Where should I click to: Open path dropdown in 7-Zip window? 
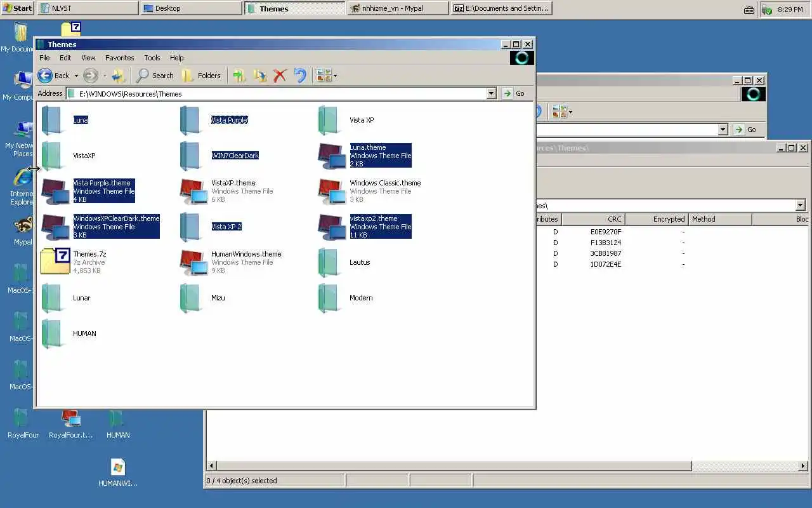coord(800,206)
